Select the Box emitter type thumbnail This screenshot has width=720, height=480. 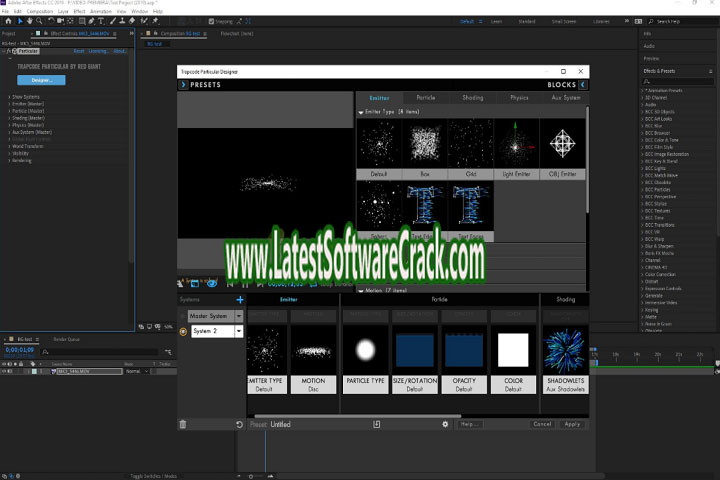tap(425, 149)
